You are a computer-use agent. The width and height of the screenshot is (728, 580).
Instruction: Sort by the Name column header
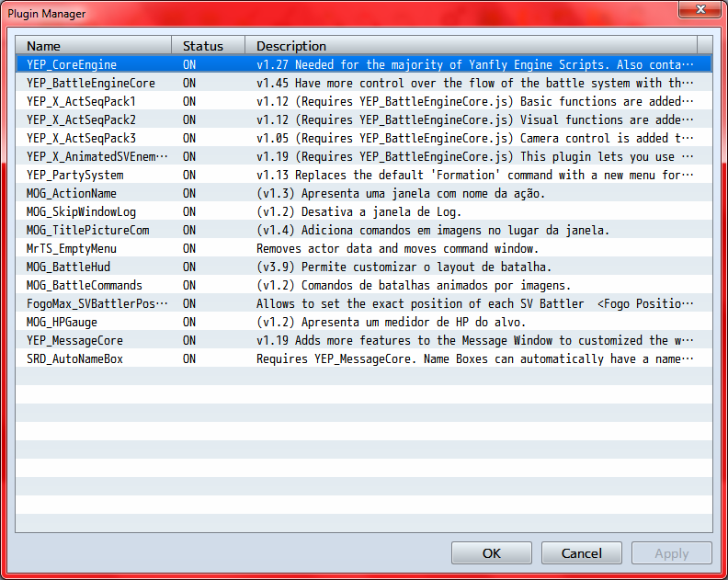[94, 46]
